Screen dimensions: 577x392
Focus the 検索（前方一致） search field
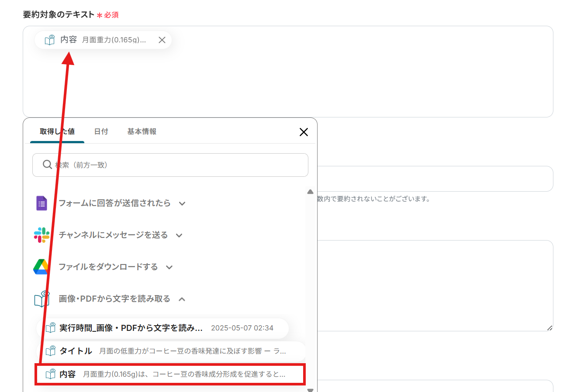(x=175, y=165)
